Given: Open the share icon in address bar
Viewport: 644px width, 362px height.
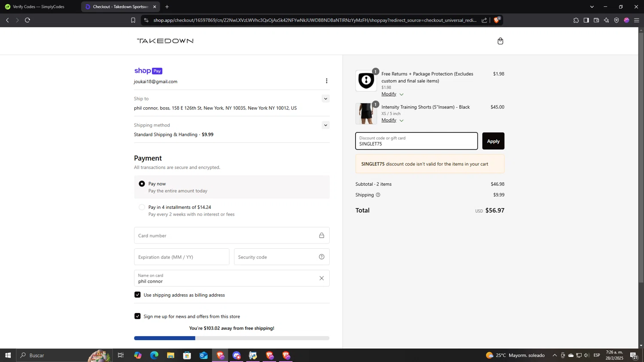Looking at the screenshot, I should [x=484, y=20].
